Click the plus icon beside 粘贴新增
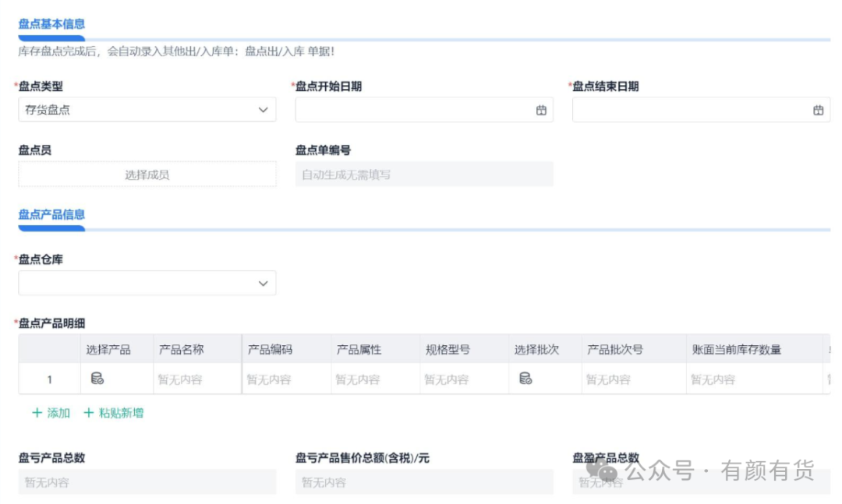This screenshot has height=504, width=842. (88, 413)
